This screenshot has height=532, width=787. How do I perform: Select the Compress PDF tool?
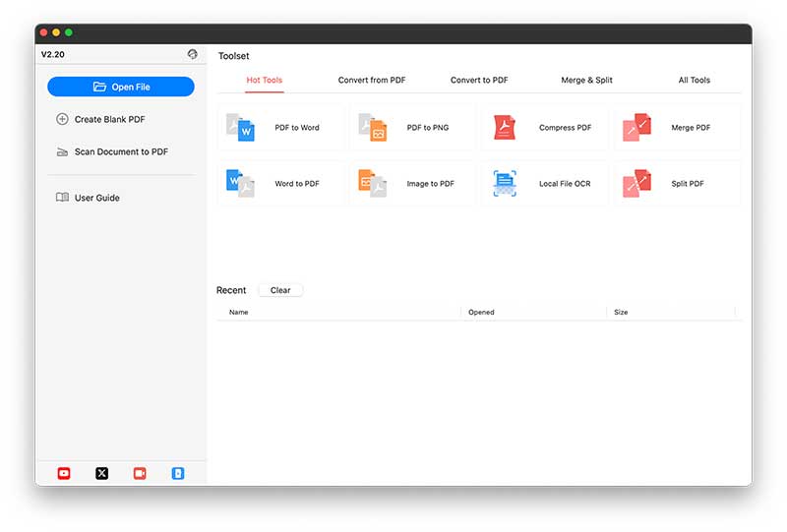[544, 128]
